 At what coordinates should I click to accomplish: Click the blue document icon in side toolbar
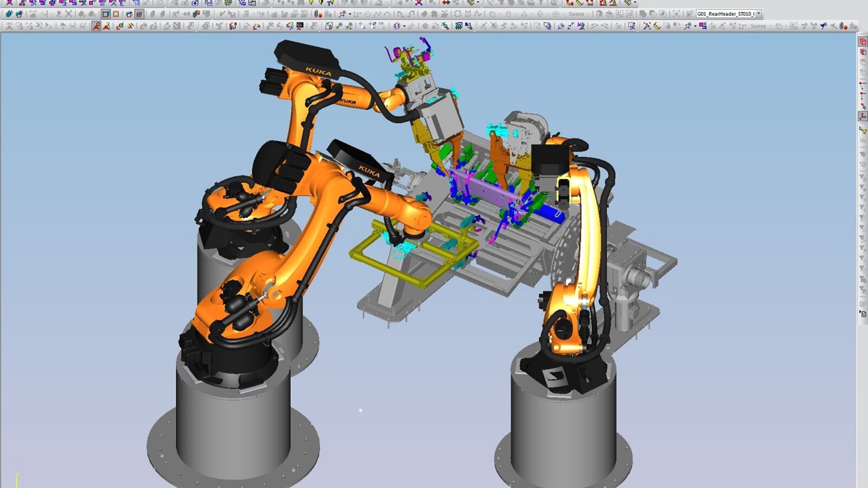(863, 314)
